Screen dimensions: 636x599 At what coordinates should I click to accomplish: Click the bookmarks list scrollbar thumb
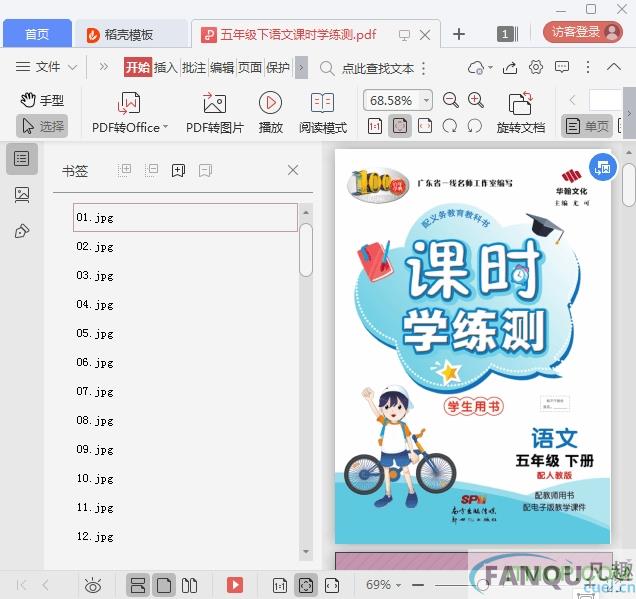(306, 250)
